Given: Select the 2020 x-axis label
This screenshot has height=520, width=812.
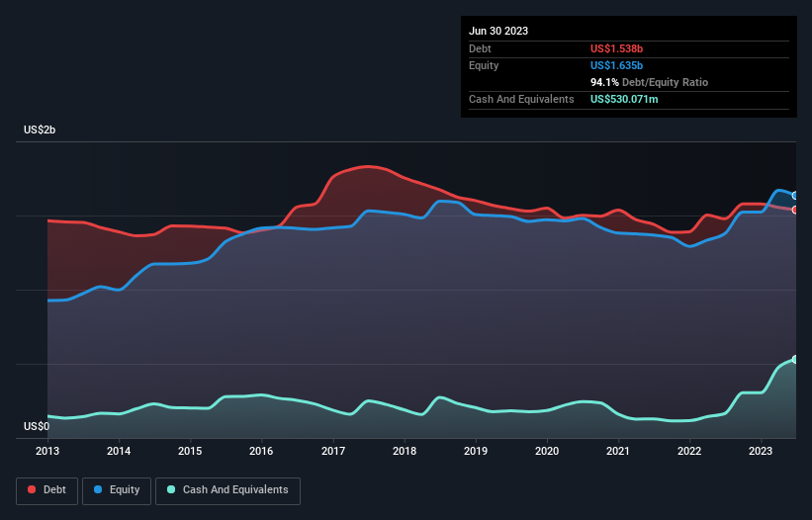Looking at the screenshot, I should coord(547,451).
